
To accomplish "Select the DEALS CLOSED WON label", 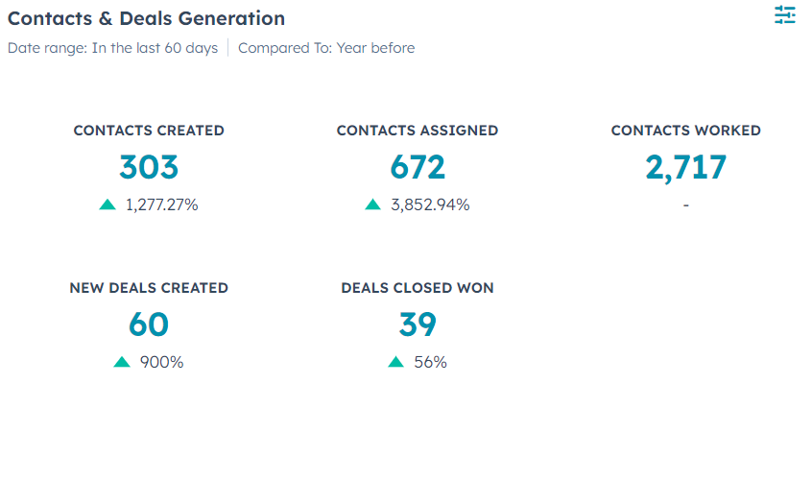I will tap(418, 288).
